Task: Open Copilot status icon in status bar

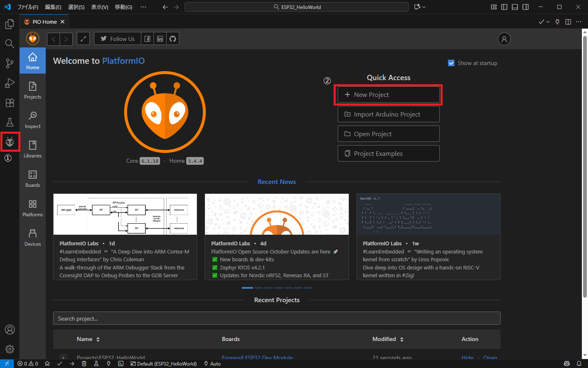Action: pyautogui.click(x=567, y=364)
